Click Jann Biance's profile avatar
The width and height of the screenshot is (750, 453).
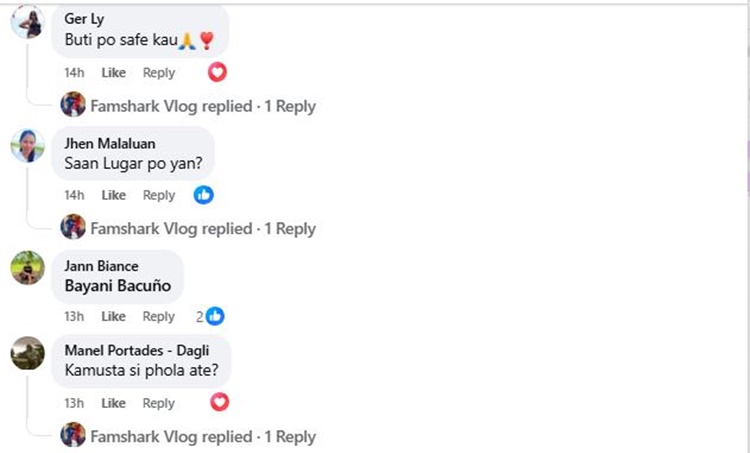tap(27, 267)
